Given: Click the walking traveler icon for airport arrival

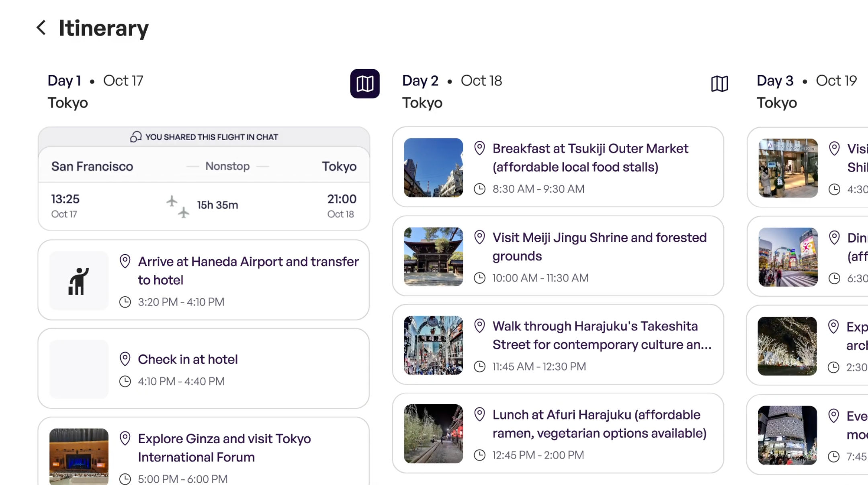Looking at the screenshot, I should 79,281.
